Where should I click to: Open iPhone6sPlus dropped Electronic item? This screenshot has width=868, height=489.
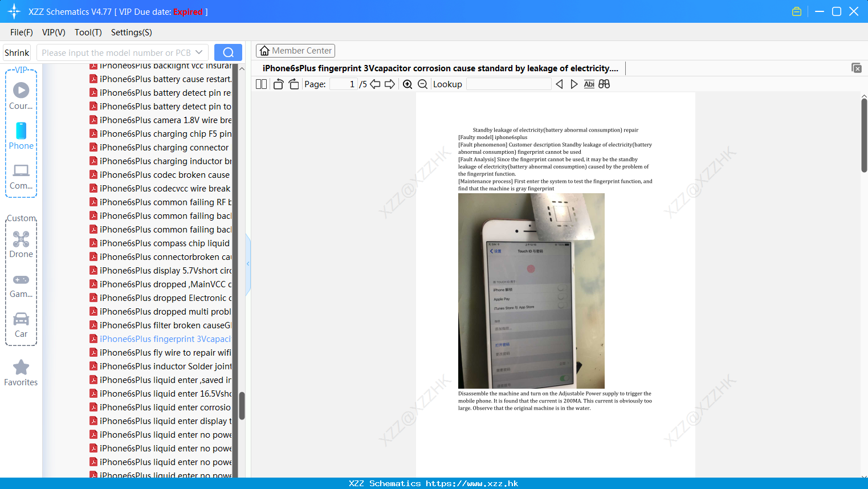[x=161, y=298]
